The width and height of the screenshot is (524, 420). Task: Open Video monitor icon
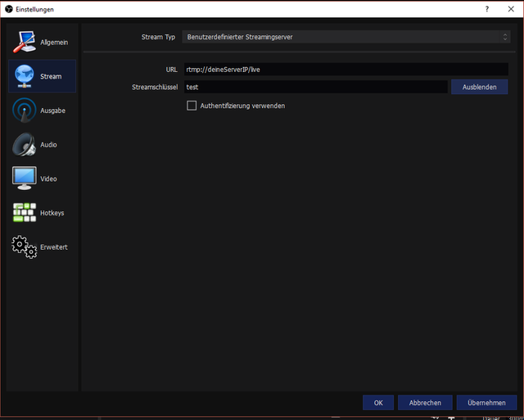[x=25, y=178]
